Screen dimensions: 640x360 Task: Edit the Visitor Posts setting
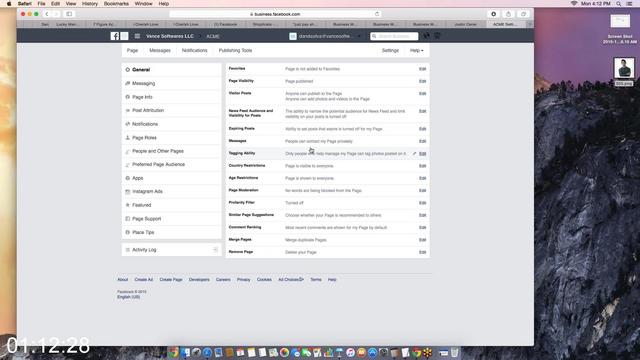422,93
